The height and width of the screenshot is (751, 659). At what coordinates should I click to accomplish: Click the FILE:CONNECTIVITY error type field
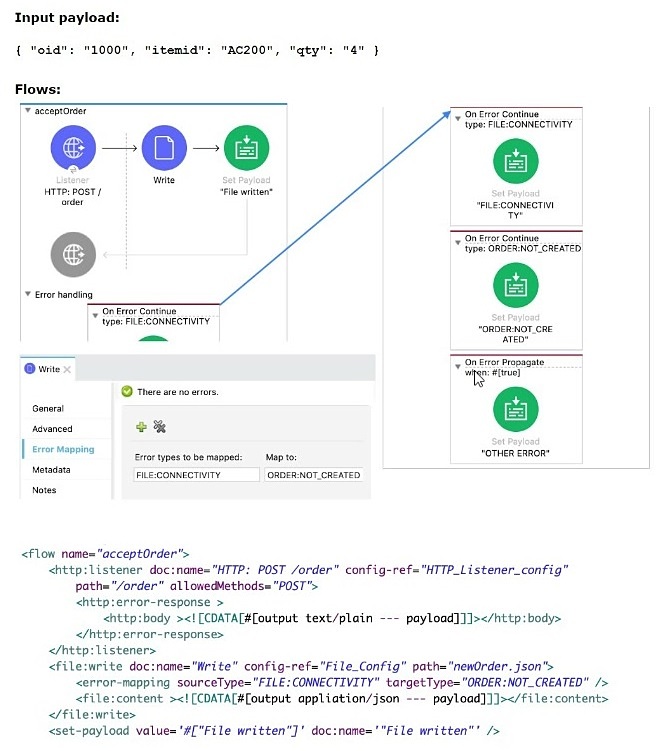click(x=196, y=475)
